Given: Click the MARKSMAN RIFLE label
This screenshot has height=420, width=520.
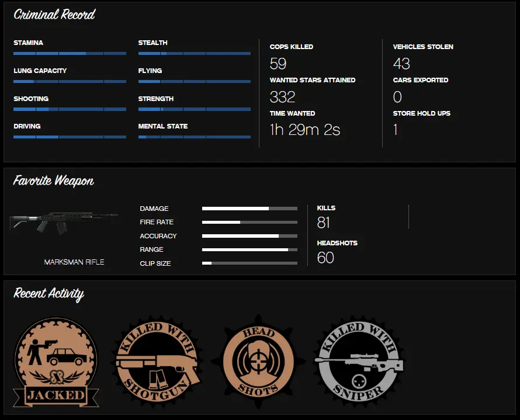Looking at the screenshot, I should 74,262.
